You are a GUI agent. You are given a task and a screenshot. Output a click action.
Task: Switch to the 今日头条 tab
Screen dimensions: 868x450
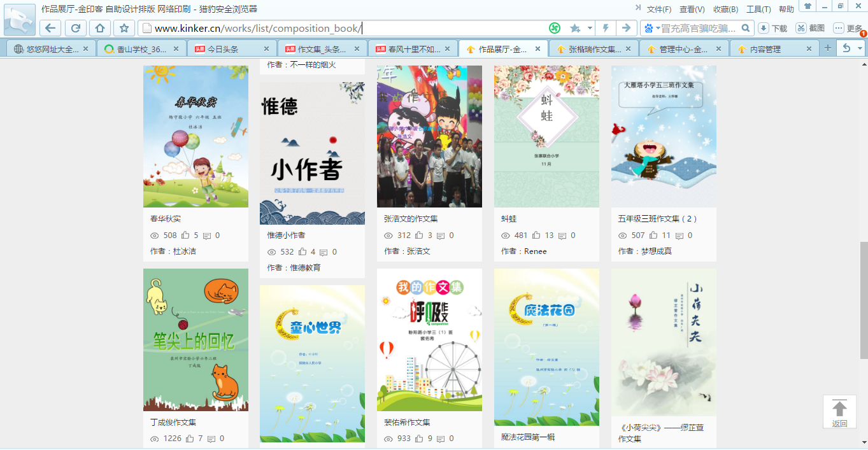[232, 48]
